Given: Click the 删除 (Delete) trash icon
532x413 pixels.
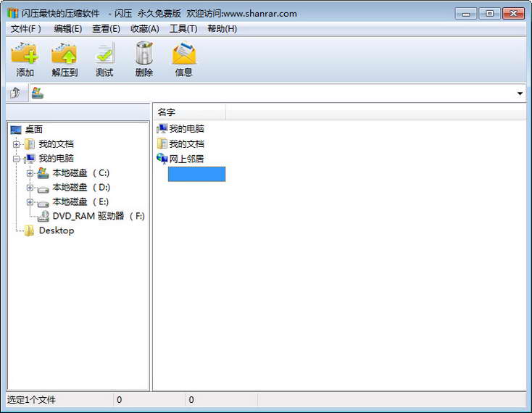Looking at the screenshot, I should [x=144, y=54].
